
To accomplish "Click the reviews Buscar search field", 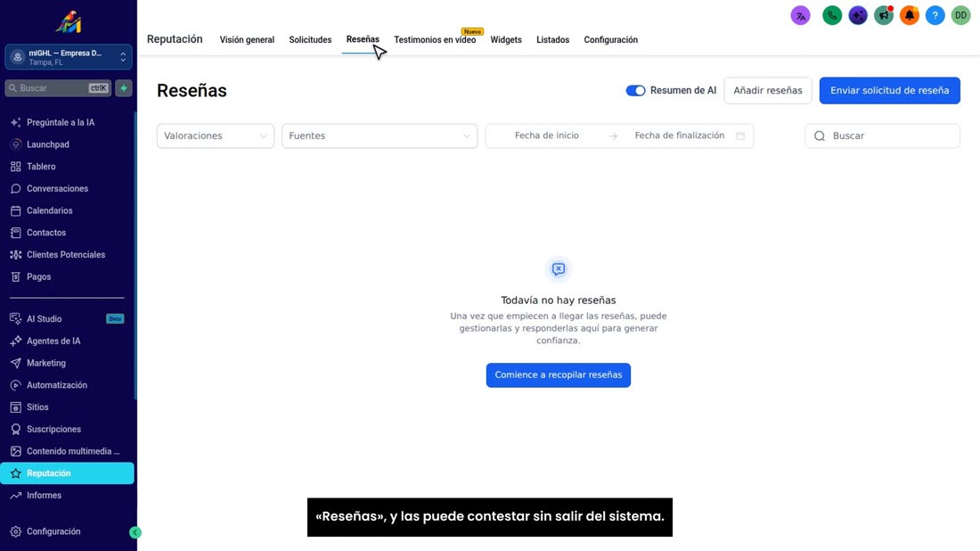I will tap(882, 136).
